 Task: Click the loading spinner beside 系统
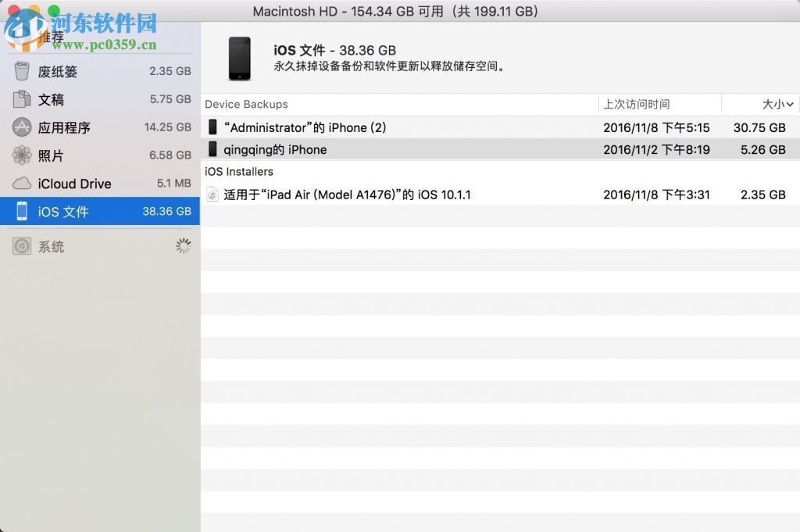pyautogui.click(x=183, y=246)
